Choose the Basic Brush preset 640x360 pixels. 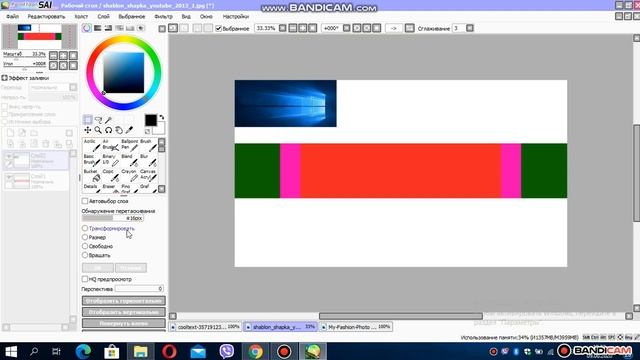[x=92, y=160]
